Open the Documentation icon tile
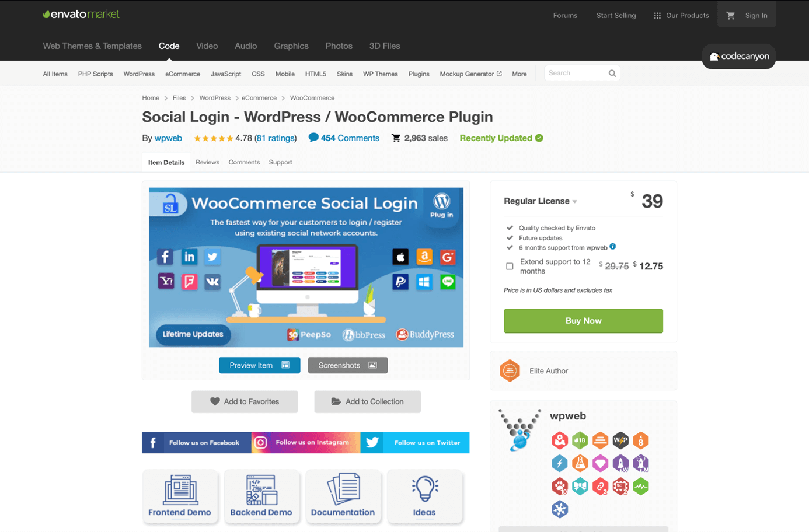The height and width of the screenshot is (532, 809). click(x=343, y=496)
